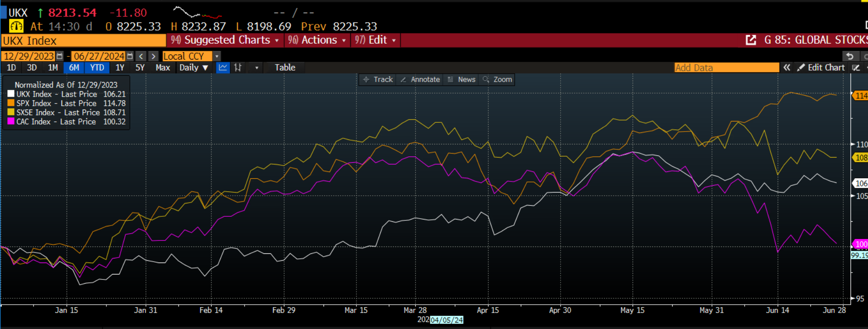Screen dimensions: 868x329
Task: Select the bar/candle chart type icon
Action: click(x=238, y=67)
